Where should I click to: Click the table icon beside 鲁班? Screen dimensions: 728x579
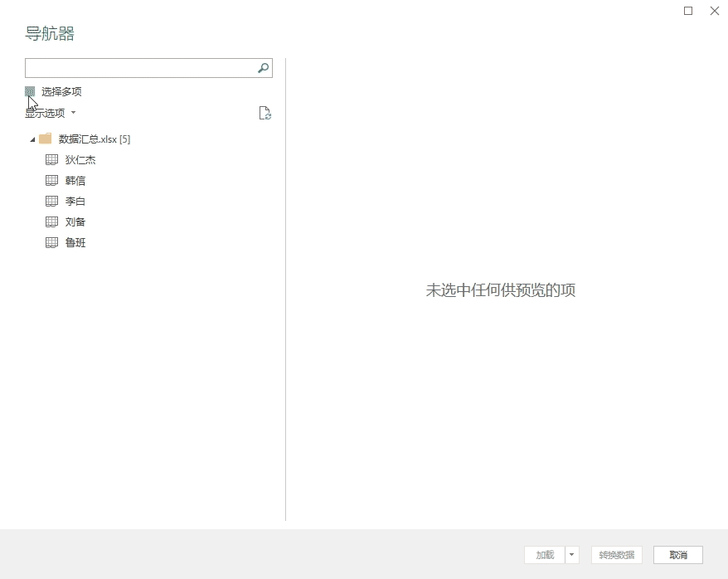[51, 243]
